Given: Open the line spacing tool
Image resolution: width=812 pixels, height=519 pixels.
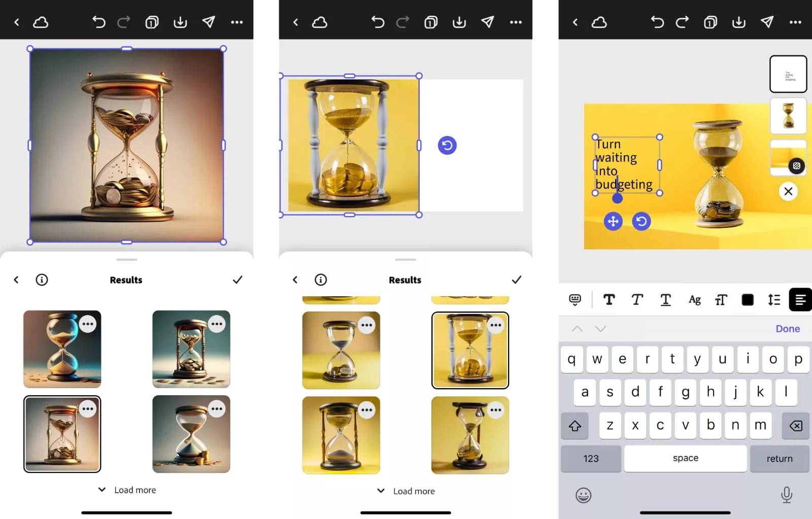Looking at the screenshot, I should [x=774, y=300].
